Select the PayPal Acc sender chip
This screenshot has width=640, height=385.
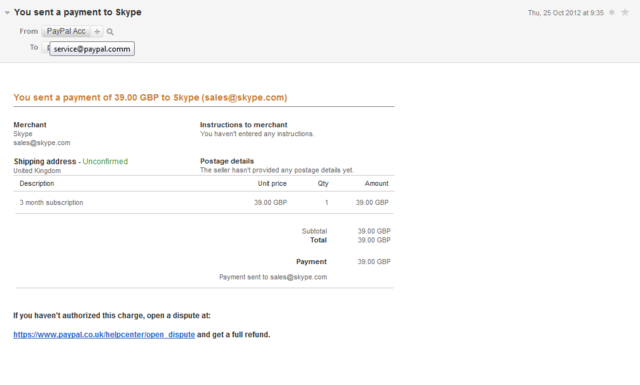pyautogui.click(x=66, y=31)
